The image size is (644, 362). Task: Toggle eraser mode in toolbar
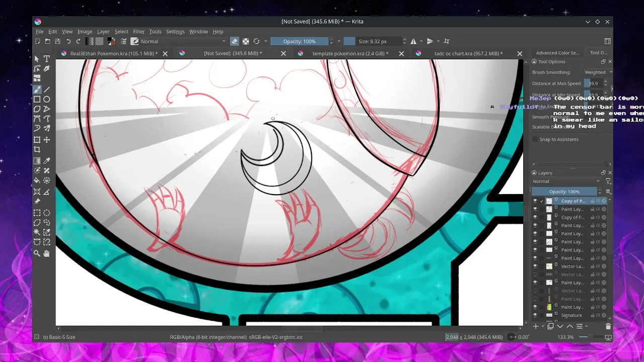tap(234, 41)
